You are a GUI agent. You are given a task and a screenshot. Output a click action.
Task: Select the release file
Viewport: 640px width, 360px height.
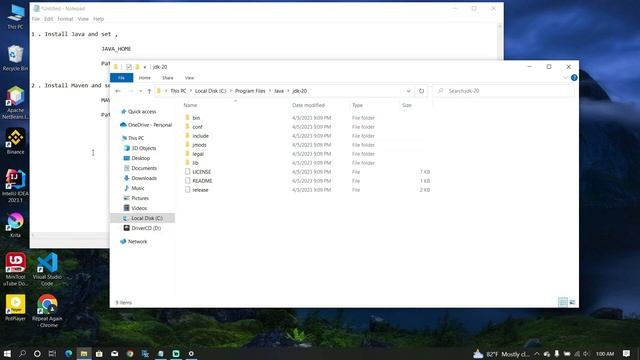pos(200,190)
